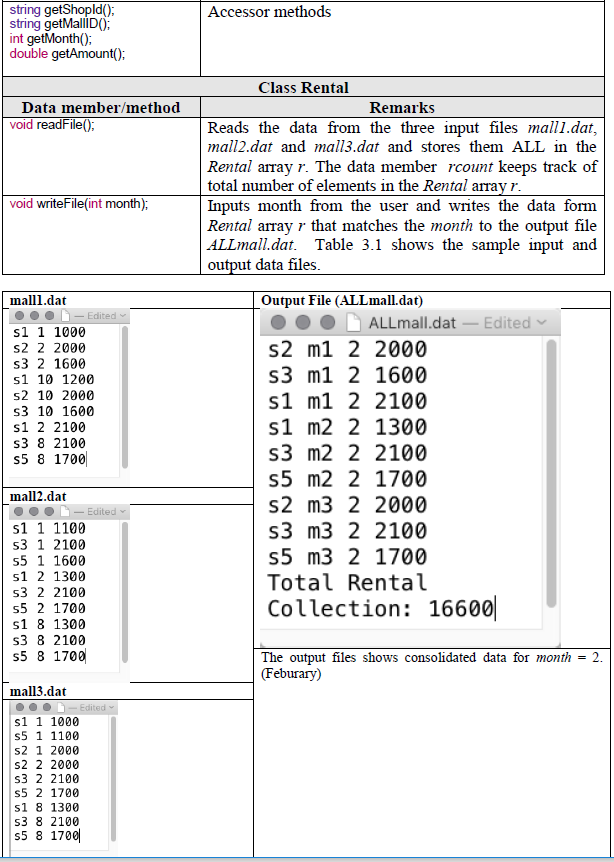Click the document icon in the mall2.dat window title bar

pos(65,511)
